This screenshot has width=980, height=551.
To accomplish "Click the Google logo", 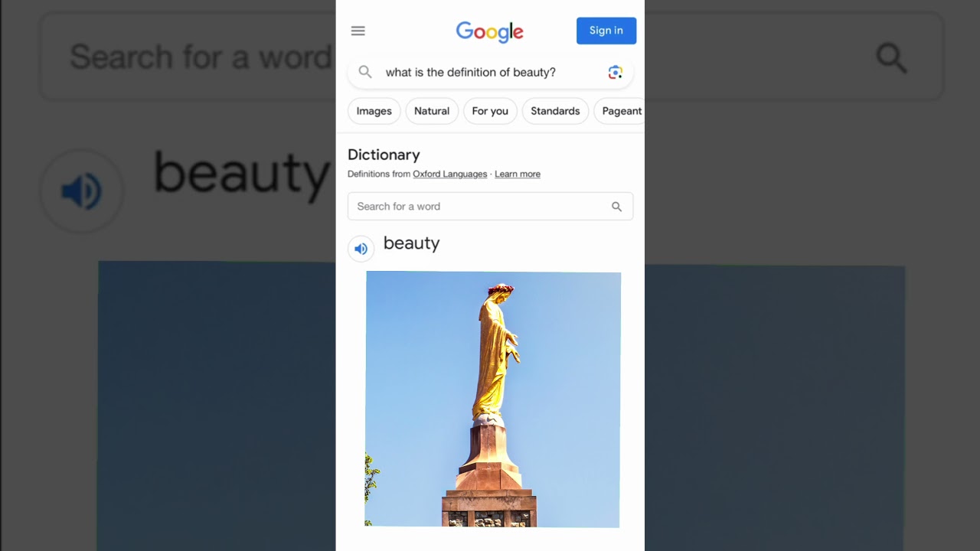I will click(490, 31).
